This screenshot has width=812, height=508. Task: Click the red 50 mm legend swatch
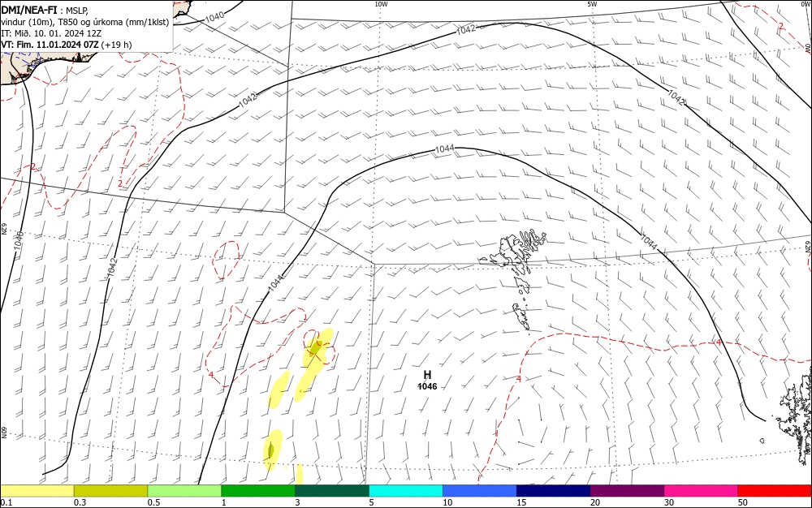pos(775,491)
